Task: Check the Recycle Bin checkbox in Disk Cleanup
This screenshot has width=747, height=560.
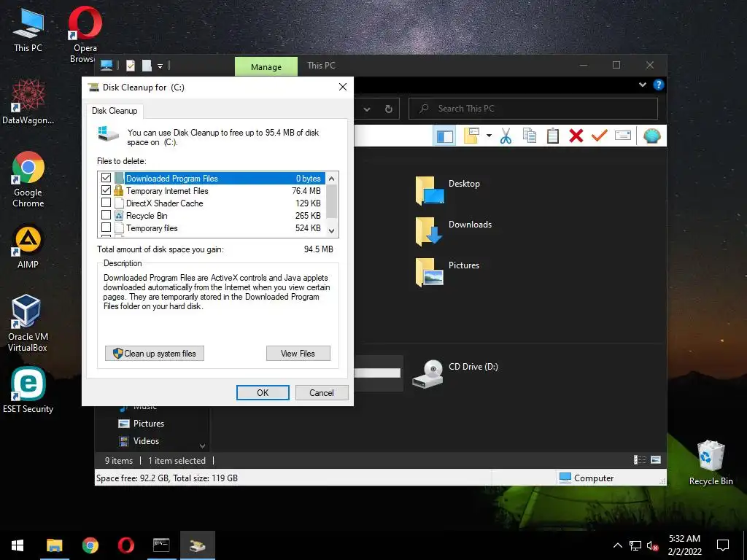Action: click(x=107, y=215)
